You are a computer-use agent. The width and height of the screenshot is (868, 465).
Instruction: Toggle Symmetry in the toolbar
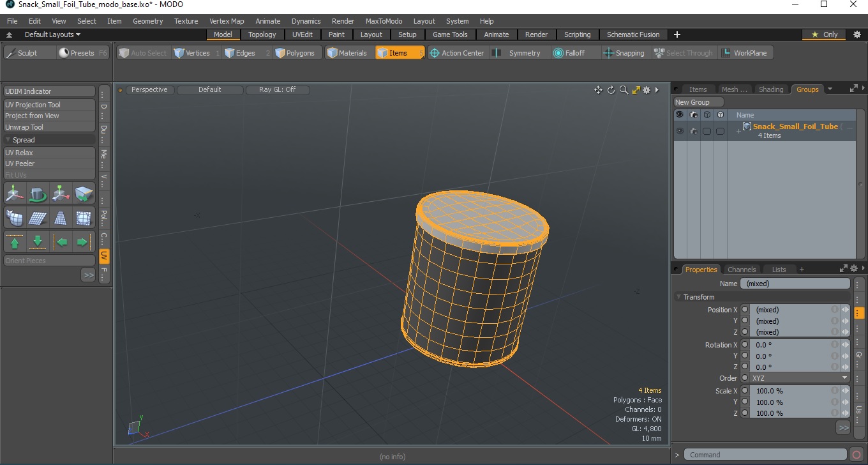pyautogui.click(x=518, y=53)
